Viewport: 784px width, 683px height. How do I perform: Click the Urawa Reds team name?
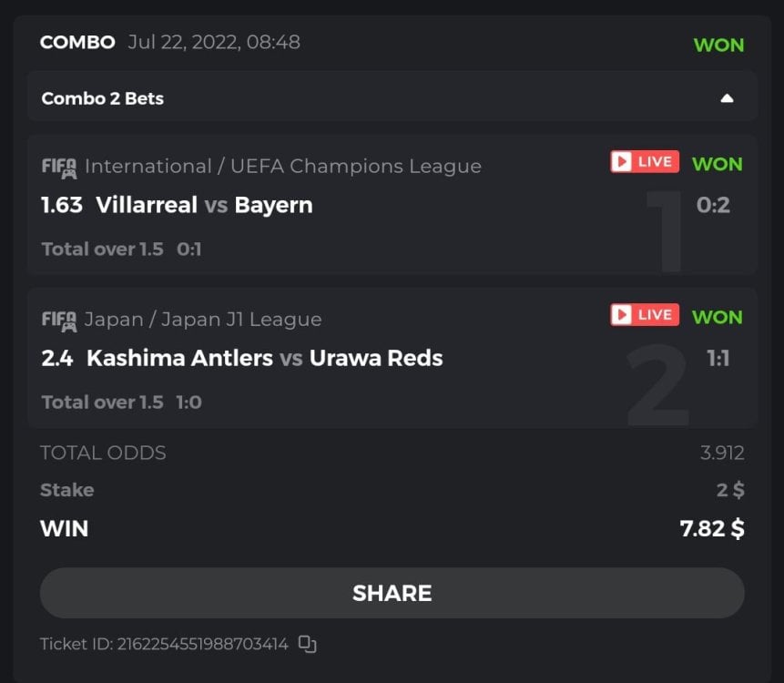tap(376, 358)
